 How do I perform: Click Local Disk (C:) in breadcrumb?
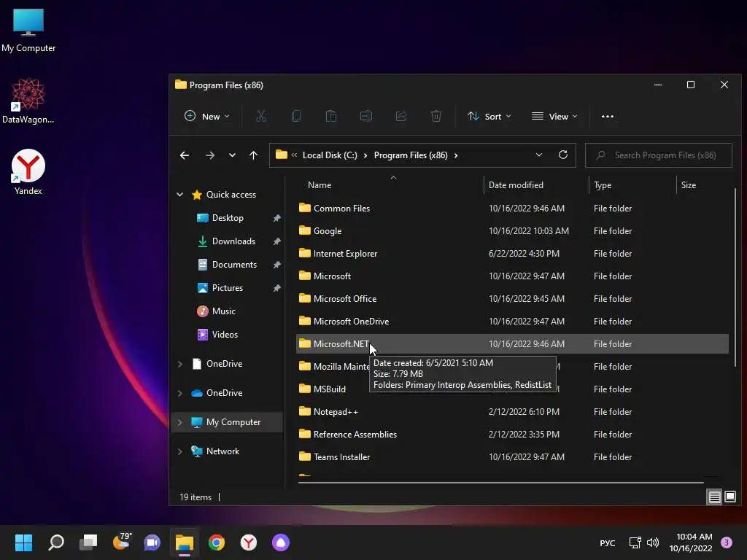click(330, 155)
